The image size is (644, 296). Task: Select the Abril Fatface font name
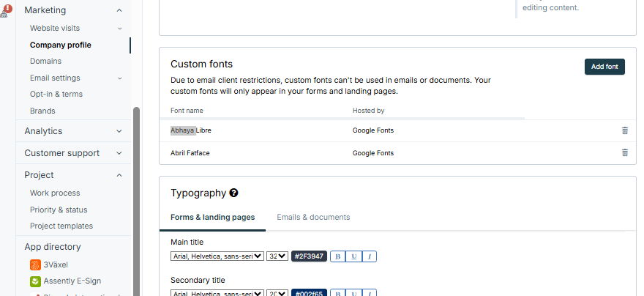pos(190,153)
